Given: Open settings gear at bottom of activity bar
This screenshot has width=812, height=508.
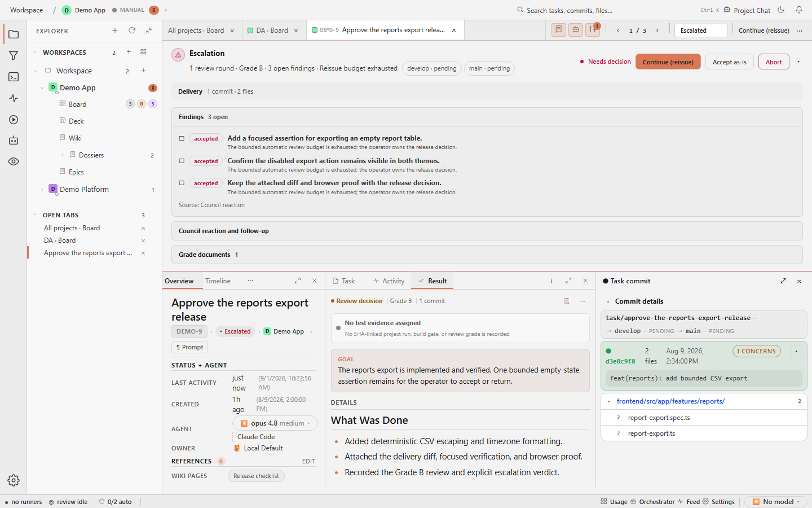Looking at the screenshot, I should pyautogui.click(x=14, y=480).
